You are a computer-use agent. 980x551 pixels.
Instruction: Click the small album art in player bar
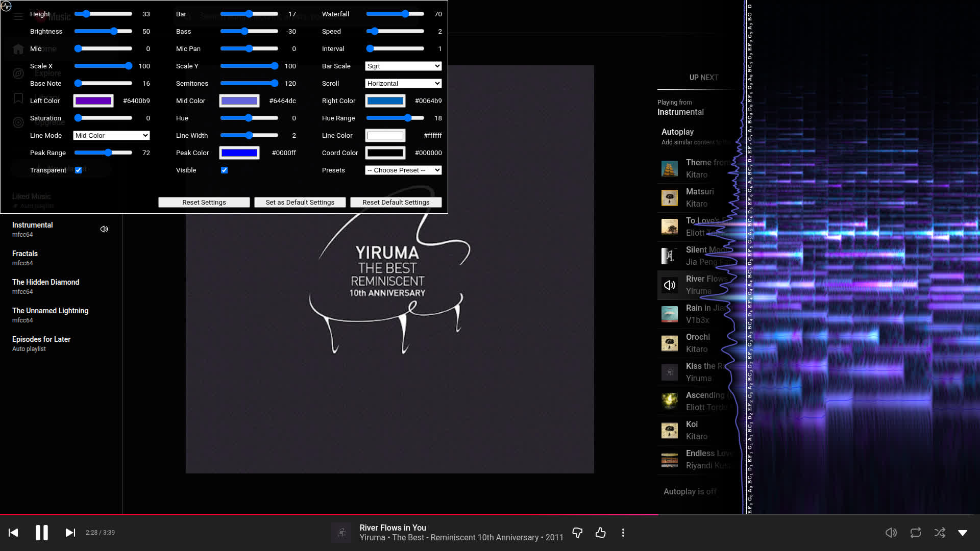click(341, 533)
